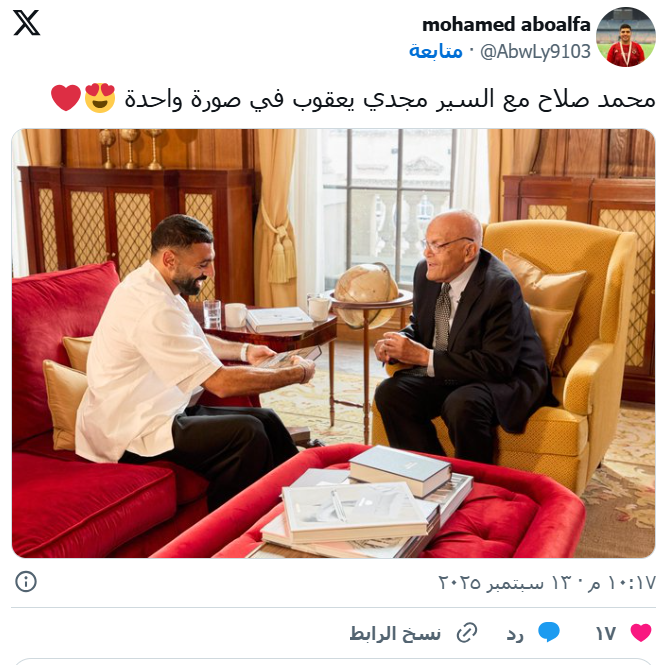Open the tweet timestamp ٣٠ سبتمبر ٢٠٢٥

tap(547, 582)
